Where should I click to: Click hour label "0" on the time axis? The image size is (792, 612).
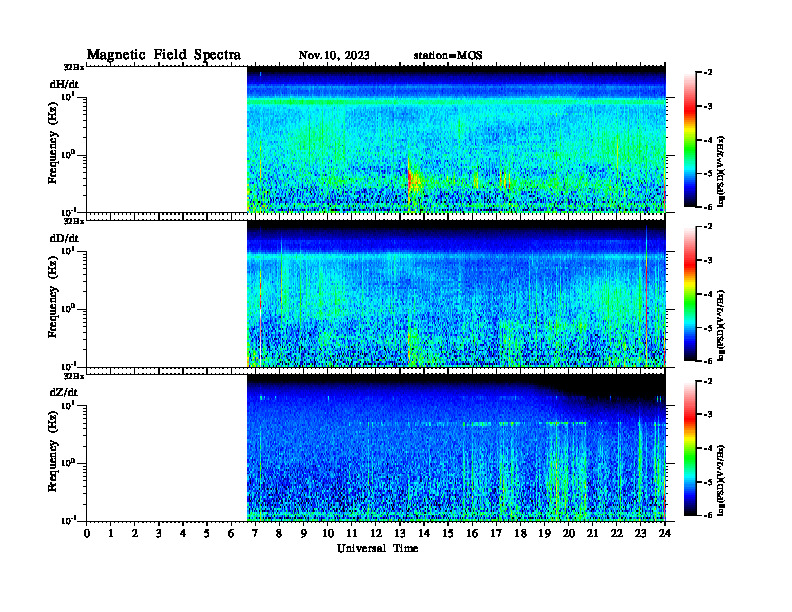tap(87, 534)
